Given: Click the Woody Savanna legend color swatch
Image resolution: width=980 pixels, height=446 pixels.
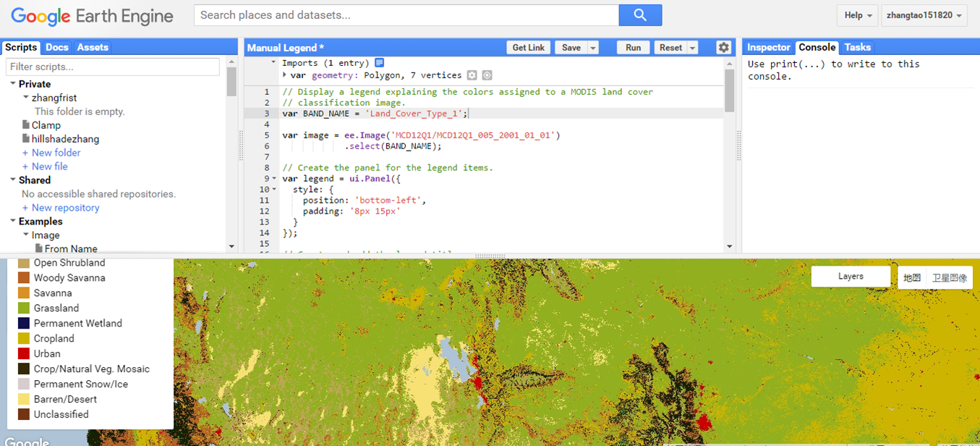Looking at the screenshot, I should [24, 278].
